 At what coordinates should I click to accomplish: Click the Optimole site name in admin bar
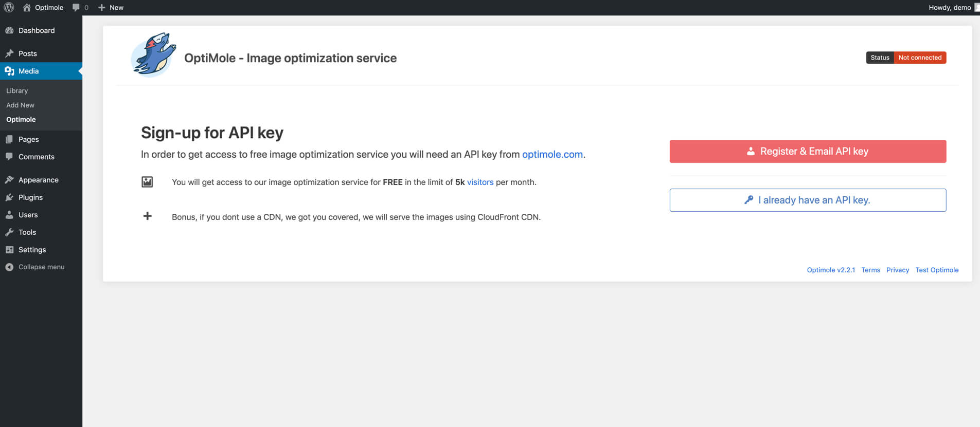click(49, 7)
